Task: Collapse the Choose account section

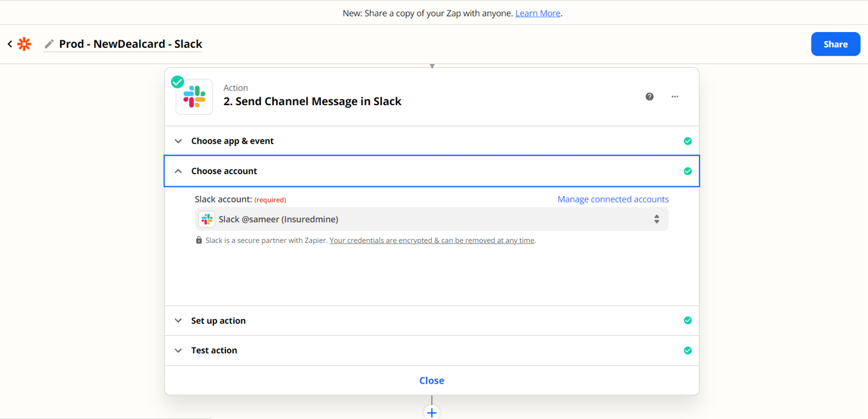Action: (x=432, y=171)
